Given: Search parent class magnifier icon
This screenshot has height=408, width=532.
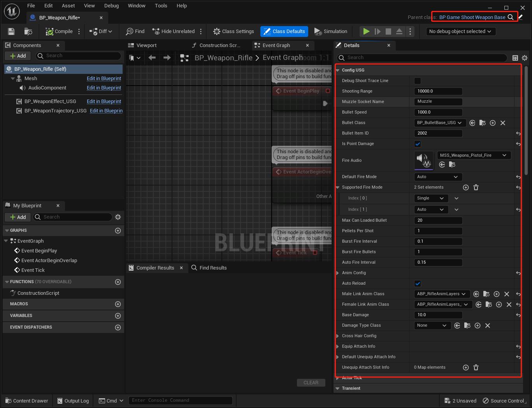Looking at the screenshot, I should pos(511,17).
